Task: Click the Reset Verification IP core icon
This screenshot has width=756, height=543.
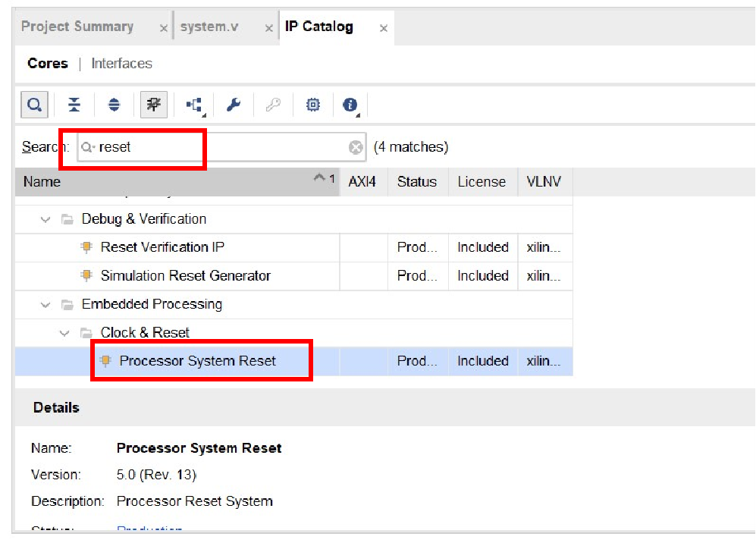Action: tap(86, 247)
